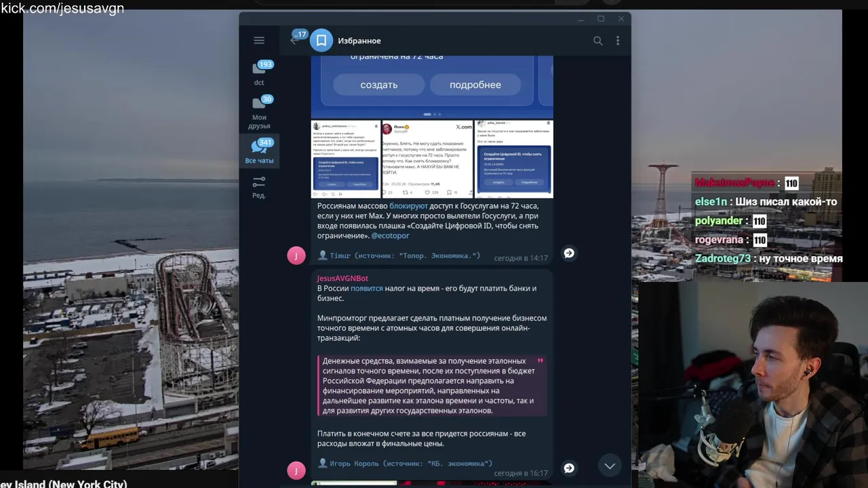The height and width of the screenshot is (488, 868).
Task: Select the Все чаты folder
Action: [259, 152]
